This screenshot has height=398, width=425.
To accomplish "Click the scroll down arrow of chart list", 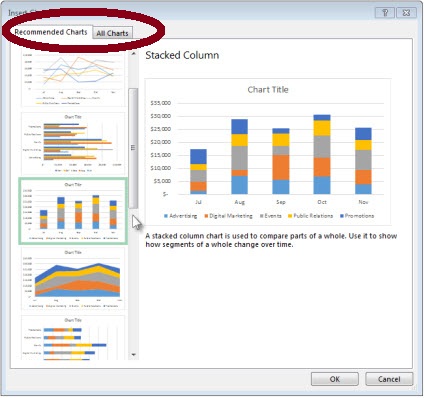I will pos(134,355).
